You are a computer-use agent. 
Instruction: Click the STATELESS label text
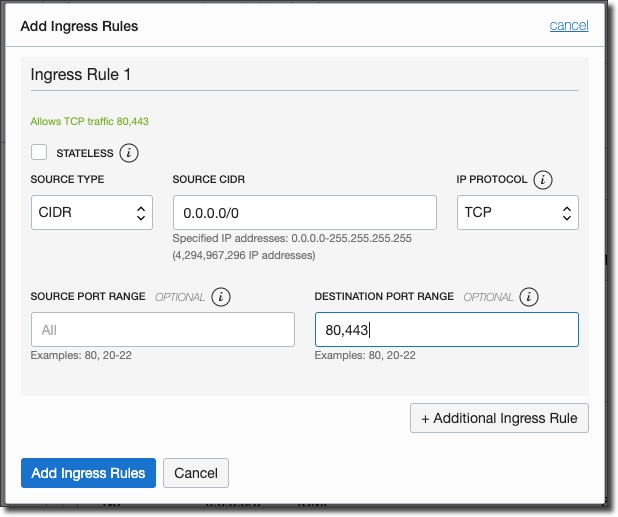point(84,154)
